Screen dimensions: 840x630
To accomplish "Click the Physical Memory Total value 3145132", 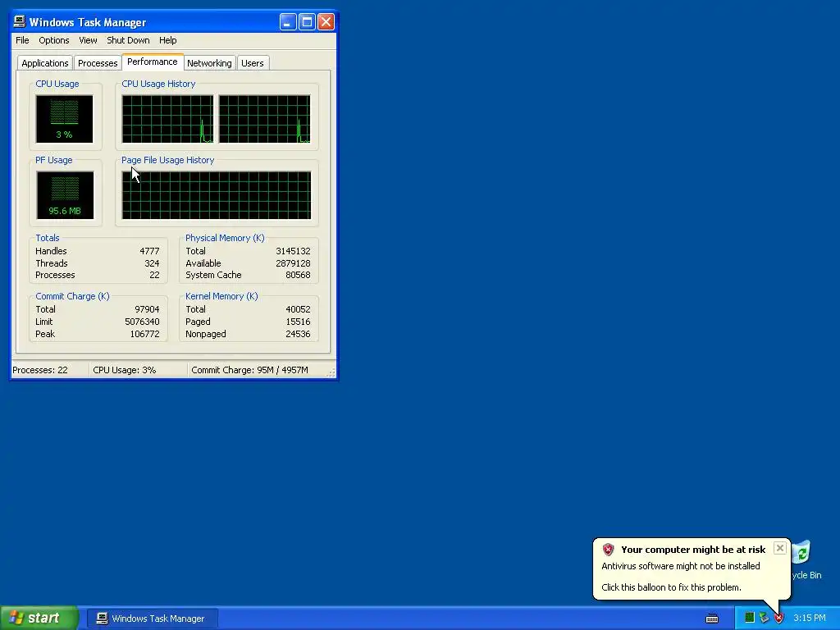I will pyautogui.click(x=293, y=251).
